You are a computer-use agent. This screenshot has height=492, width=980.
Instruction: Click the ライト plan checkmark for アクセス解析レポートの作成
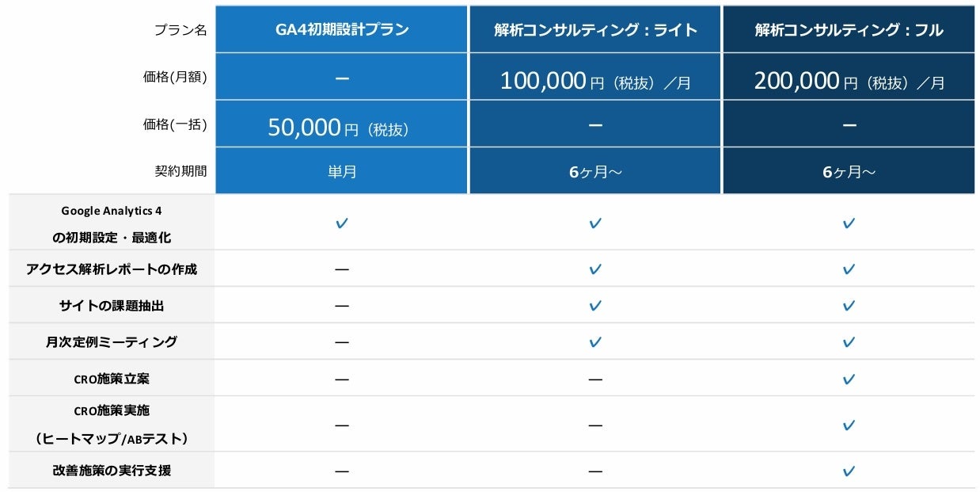pos(595,269)
